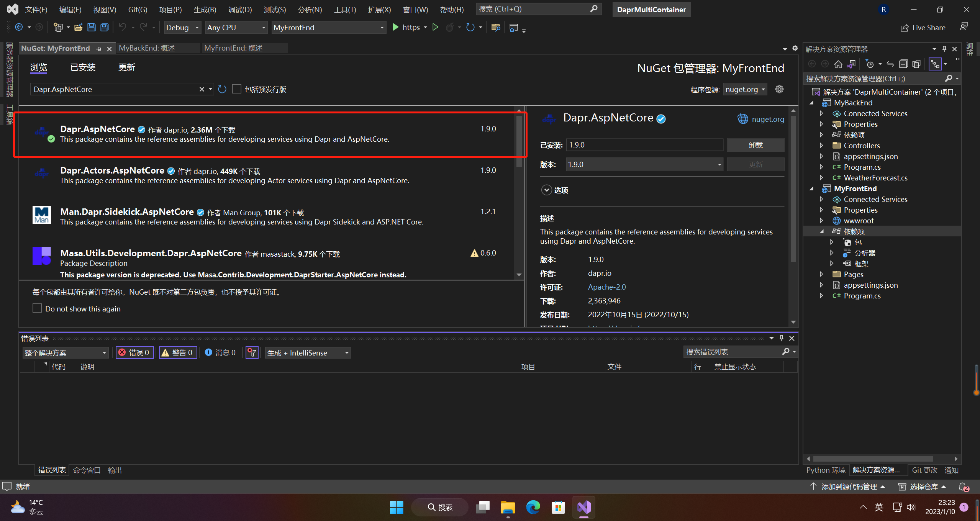The height and width of the screenshot is (521, 980).
Task: Toggle the 包括预发行版 checkbox
Action: (237, 89)
